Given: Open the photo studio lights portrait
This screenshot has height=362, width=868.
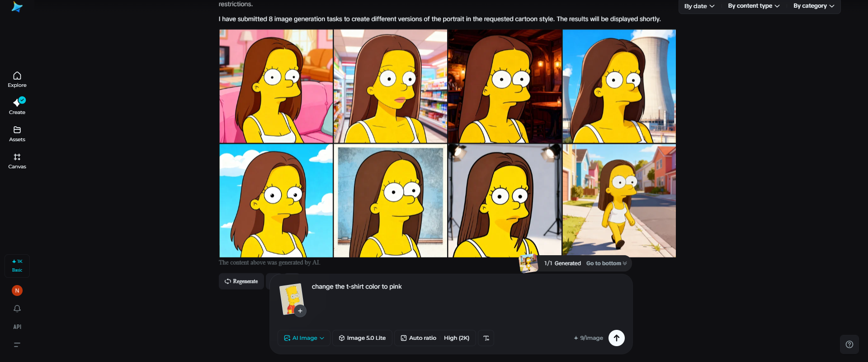Looking at the screenshot, I should pos(505,201).
